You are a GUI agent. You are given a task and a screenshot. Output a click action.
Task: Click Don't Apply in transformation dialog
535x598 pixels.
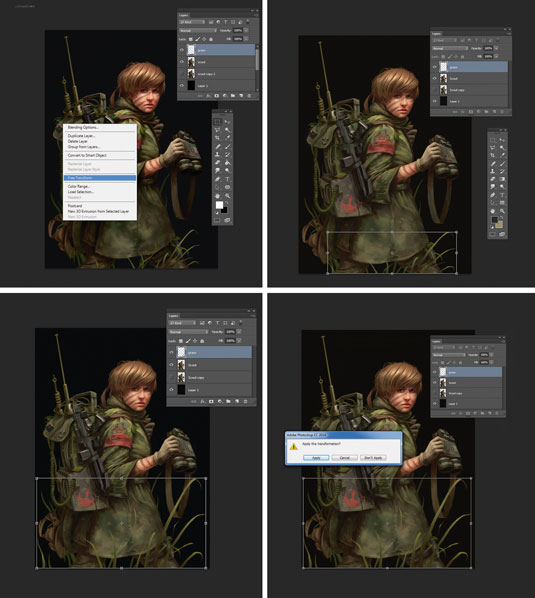point(373,457)
